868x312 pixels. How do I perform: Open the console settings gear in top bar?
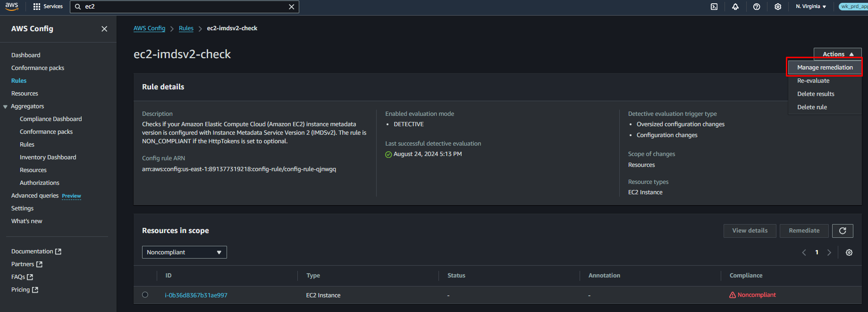pos(778,7)
